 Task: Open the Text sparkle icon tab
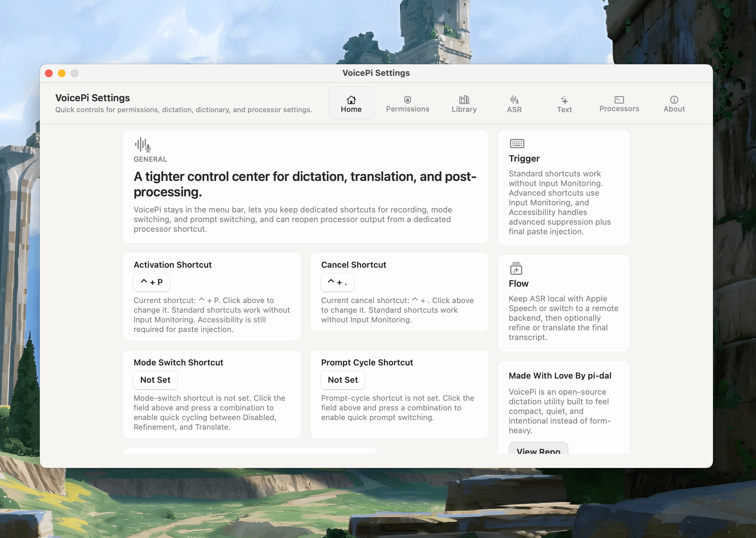564,104
